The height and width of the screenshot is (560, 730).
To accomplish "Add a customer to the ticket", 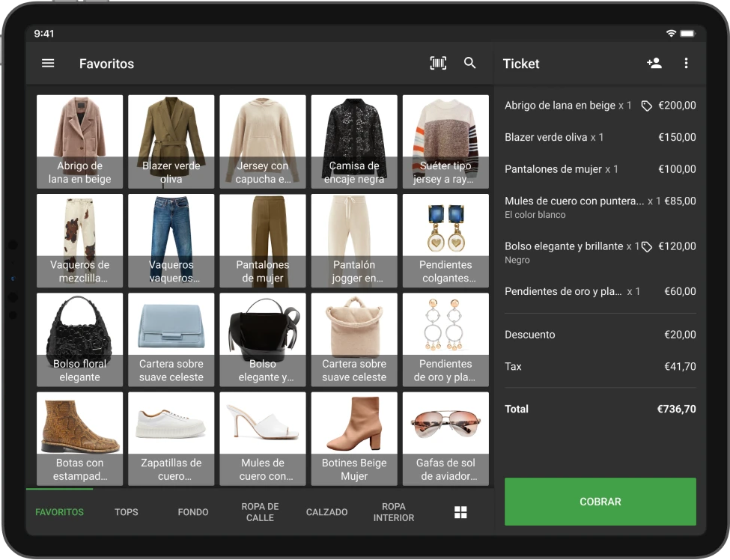I will click(x=654, y=64).
